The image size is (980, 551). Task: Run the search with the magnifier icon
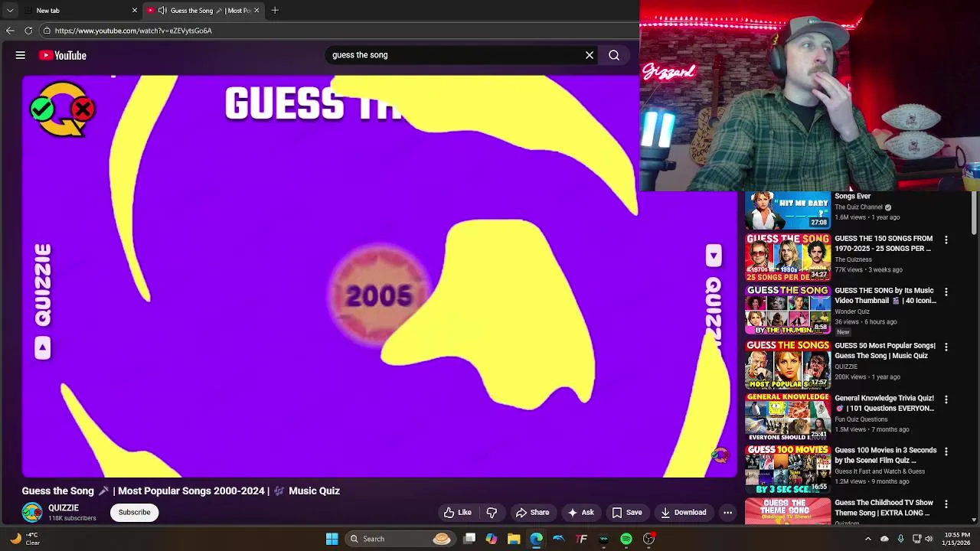pyautogui.click(x=614, y=55)
